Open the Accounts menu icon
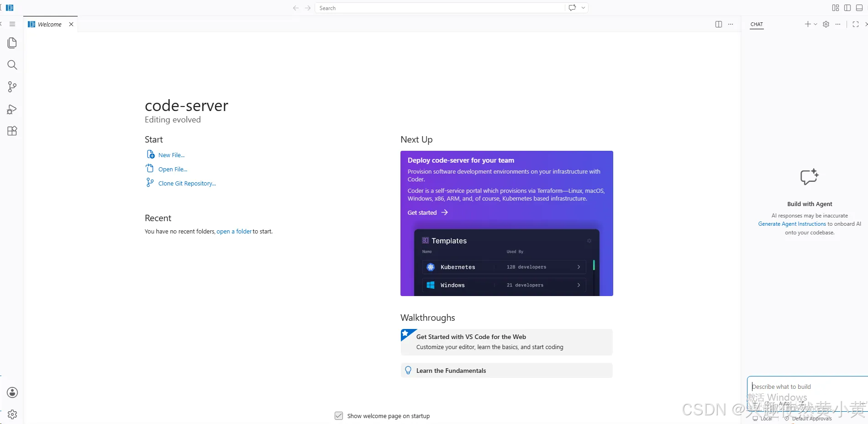The image size is (868, 424). 12,392
